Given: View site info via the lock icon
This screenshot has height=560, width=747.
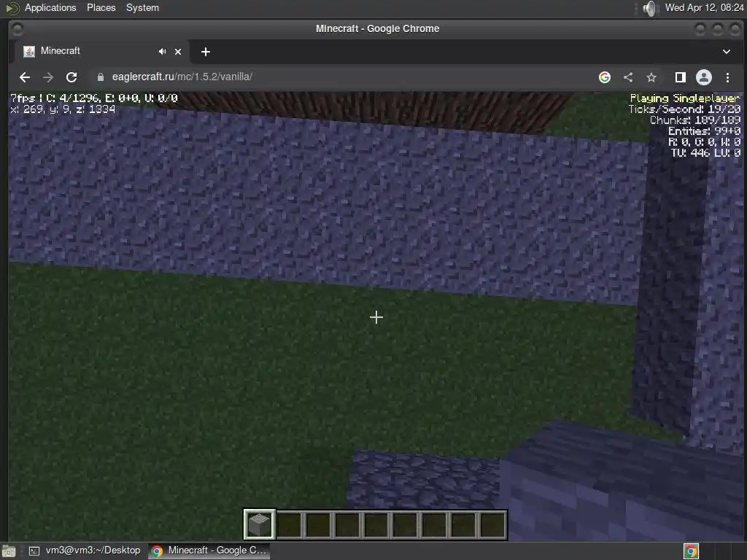Looking at the screenshot, I should tap(101, 77).
